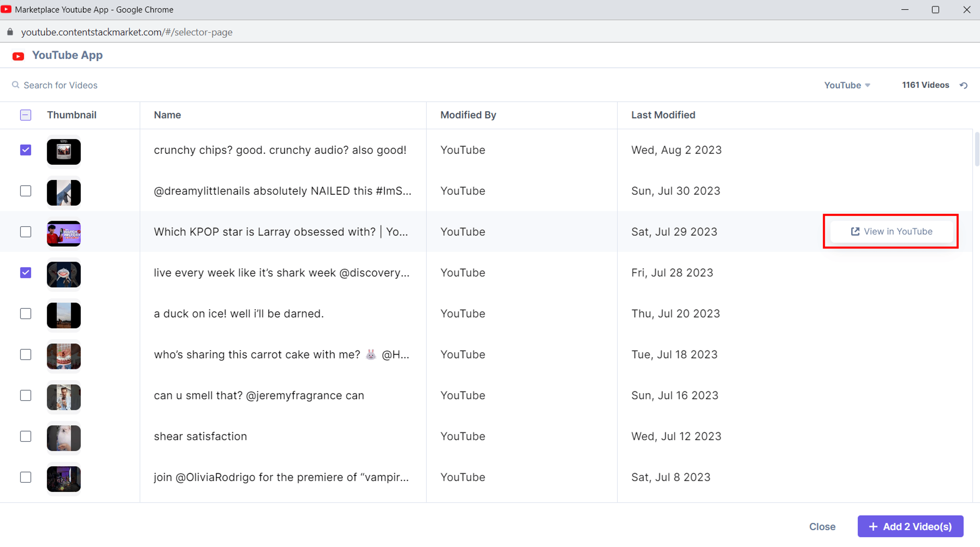Click 'join @OliviaRodrigo for the premiere' title
This screenshot has width=980, height=547.
pyautogui.click(x=281, y=477)
